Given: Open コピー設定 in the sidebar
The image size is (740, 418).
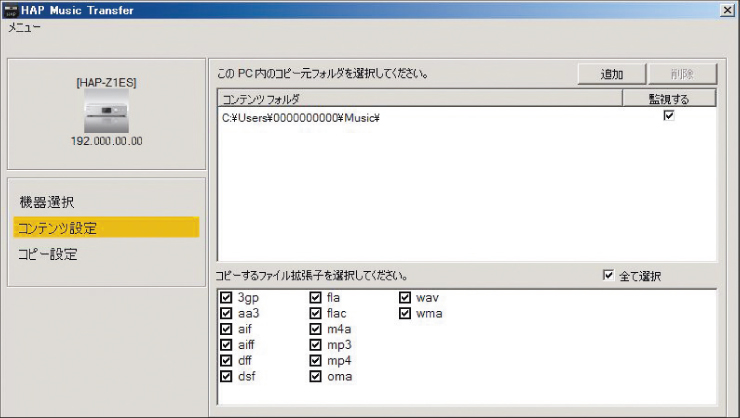Looking at the screenshot, I should point(49,254).
